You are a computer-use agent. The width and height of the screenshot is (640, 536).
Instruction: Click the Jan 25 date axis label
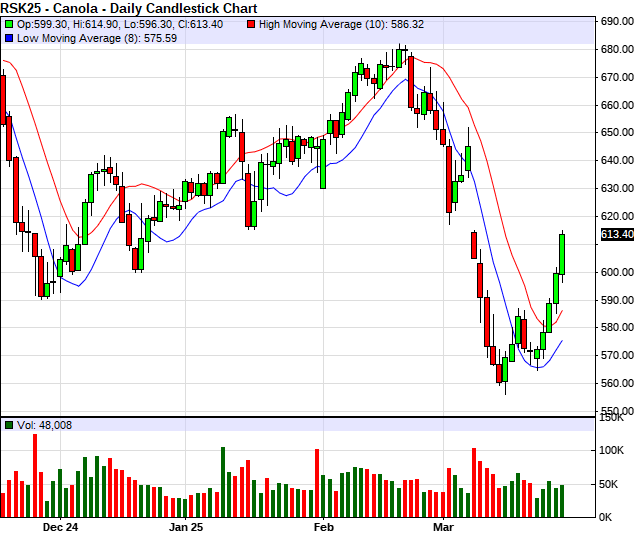(186, 525)
